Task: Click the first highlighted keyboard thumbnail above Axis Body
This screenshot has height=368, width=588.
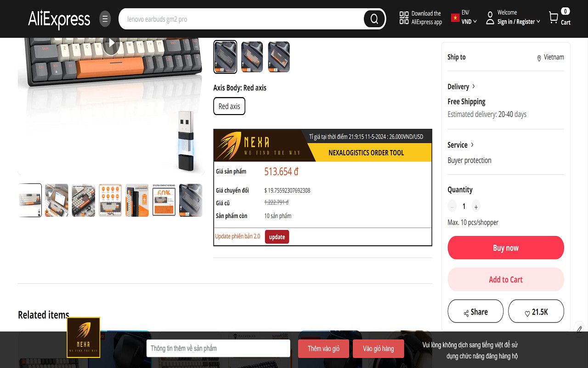Action: coord(225,57)
